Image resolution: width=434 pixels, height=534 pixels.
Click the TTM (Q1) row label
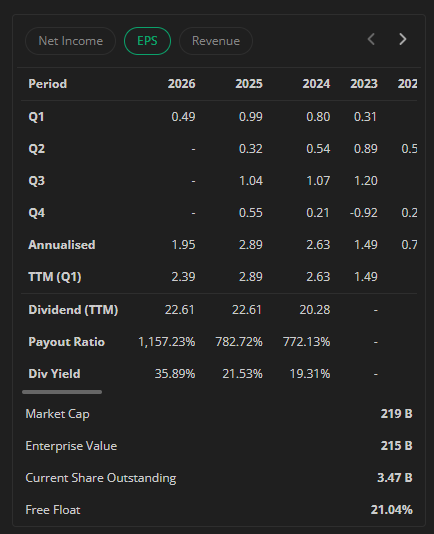click(x=55, y=277)
